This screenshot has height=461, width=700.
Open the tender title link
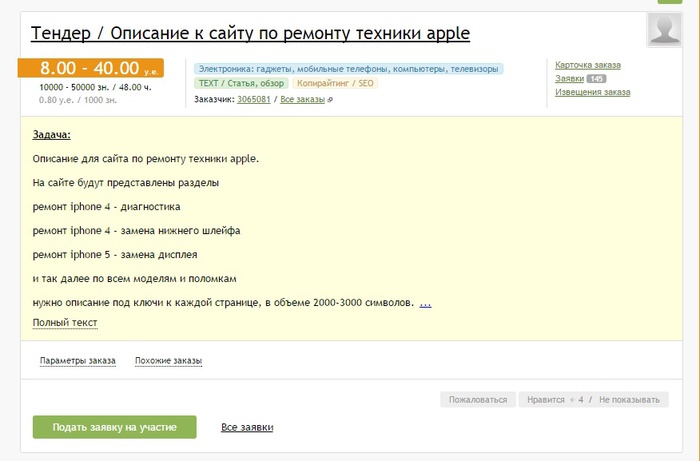tap(250, 34)
